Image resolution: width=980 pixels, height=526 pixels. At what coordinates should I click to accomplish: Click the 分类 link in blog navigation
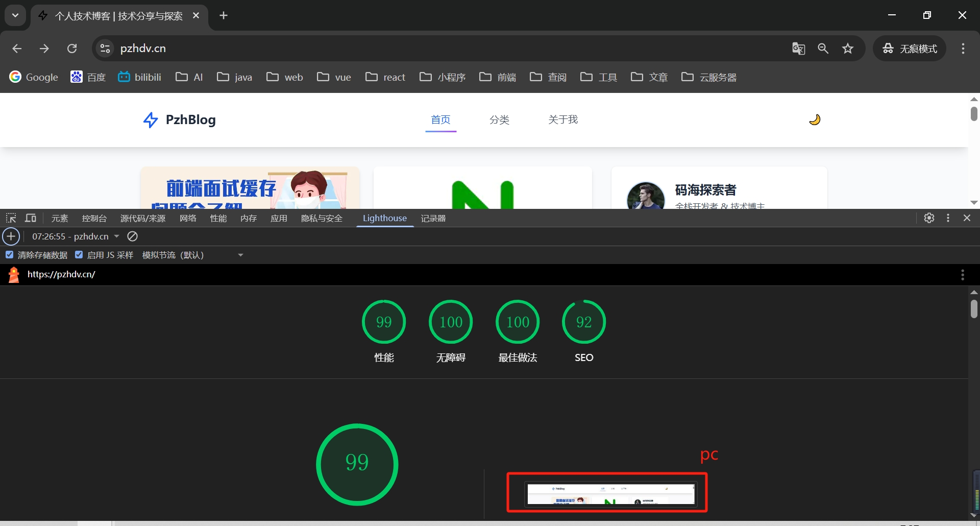(x=499, y=119)
